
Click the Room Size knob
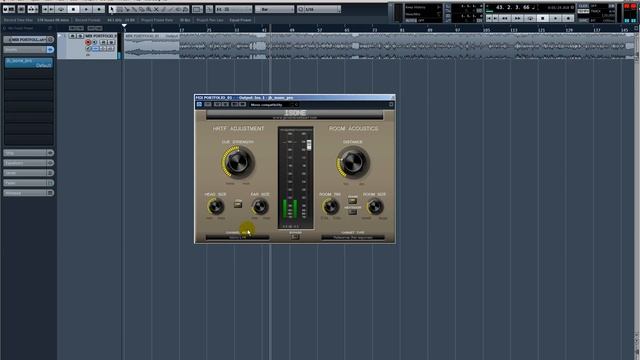[x=375, y=207]
